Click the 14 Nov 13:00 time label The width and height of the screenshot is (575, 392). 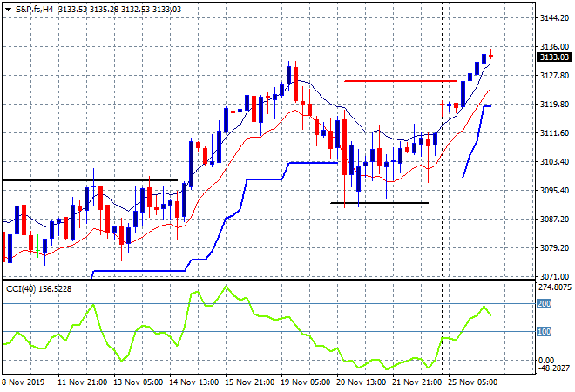pyautogui.click(x=194, y=382)
